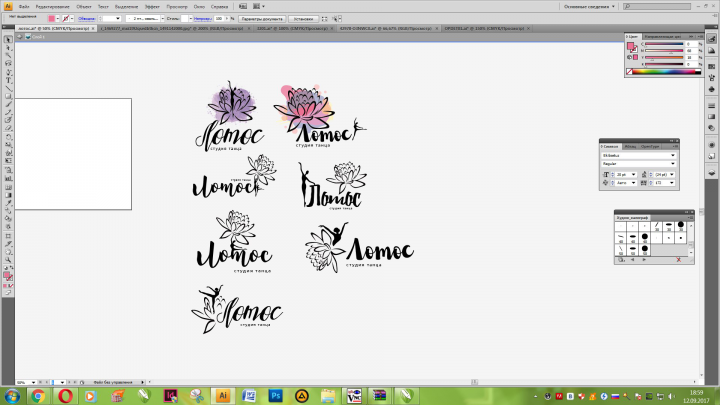Image resolution: width=720 pixels, height=405 pixels.
Task: Select the Selection (black arrow) tool
Action: (x=8, y=40)
